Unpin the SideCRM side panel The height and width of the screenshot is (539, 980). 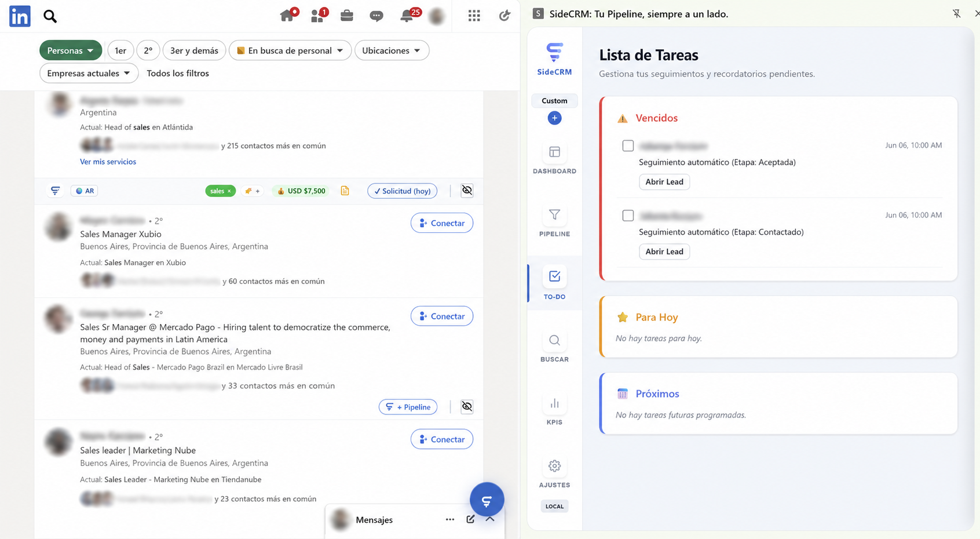click(x=956, y=13)
